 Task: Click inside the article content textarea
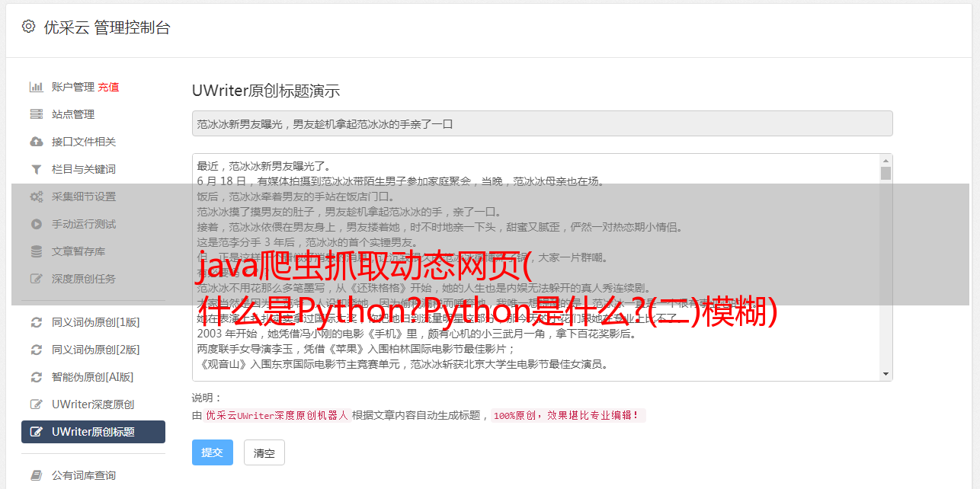click(x=542, y=267)
